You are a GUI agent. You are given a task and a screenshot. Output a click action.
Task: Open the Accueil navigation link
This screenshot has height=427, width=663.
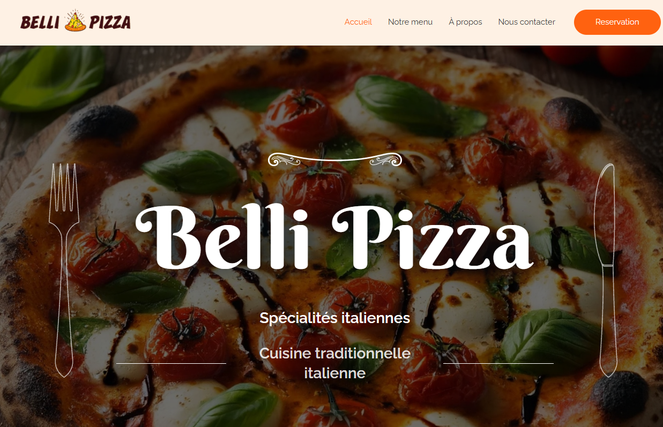point(358,22)
